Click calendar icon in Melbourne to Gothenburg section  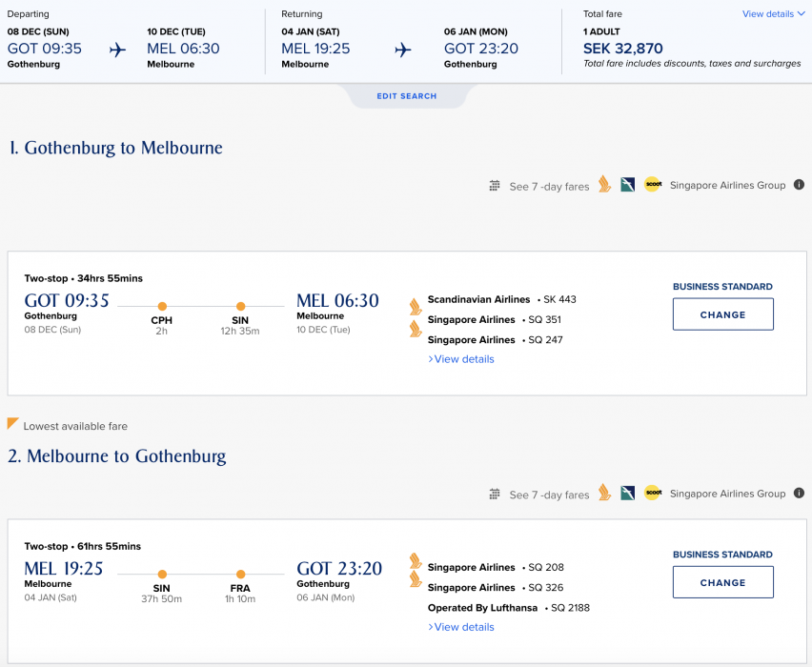(x=495, y=494)
